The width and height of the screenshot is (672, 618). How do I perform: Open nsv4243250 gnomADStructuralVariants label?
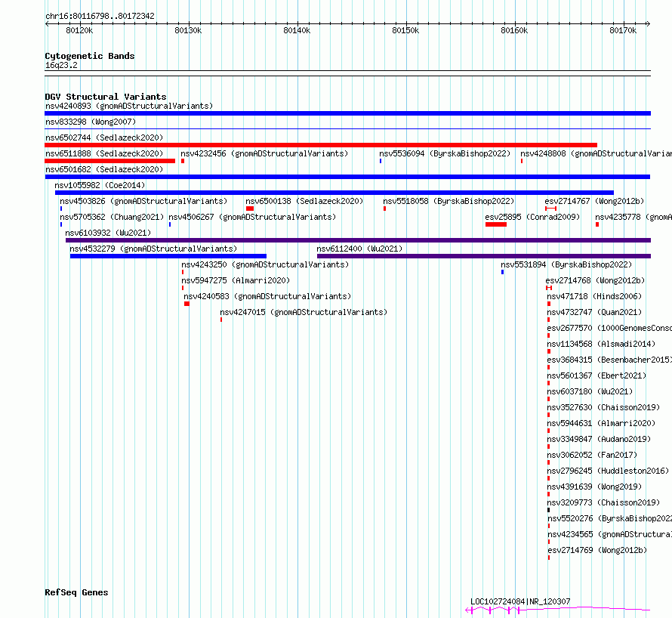pyautogui.click(x=265, y=264)
